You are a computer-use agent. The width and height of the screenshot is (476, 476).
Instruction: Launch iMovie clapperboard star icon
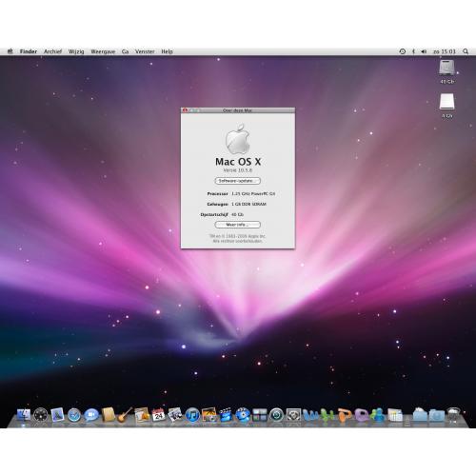[226, 415]
